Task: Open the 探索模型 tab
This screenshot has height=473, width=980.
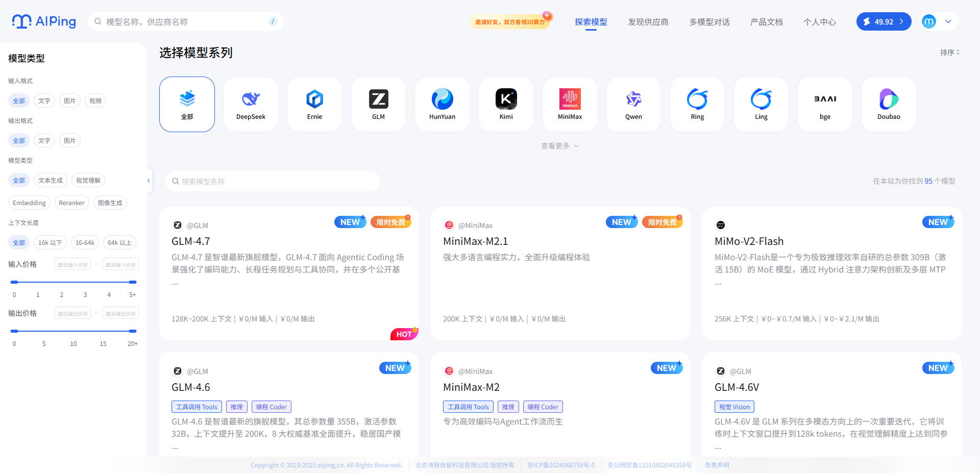Action: [591, 22]
